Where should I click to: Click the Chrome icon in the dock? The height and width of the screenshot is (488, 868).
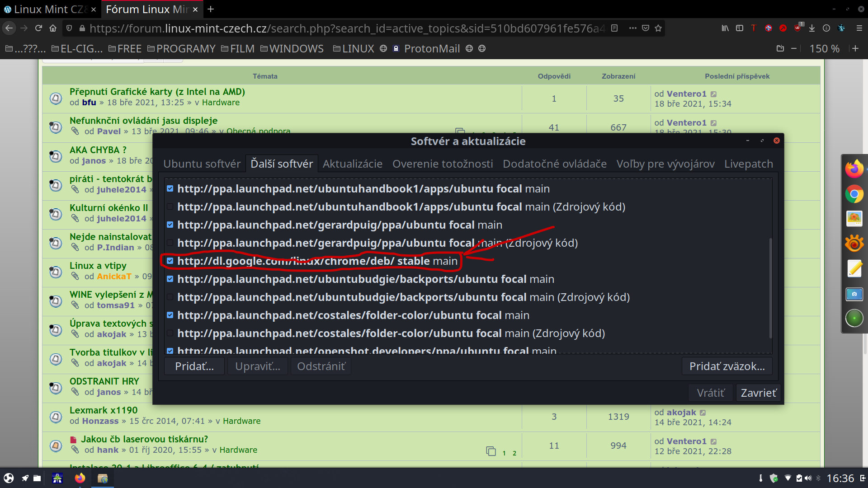click(x=854, y=195)
